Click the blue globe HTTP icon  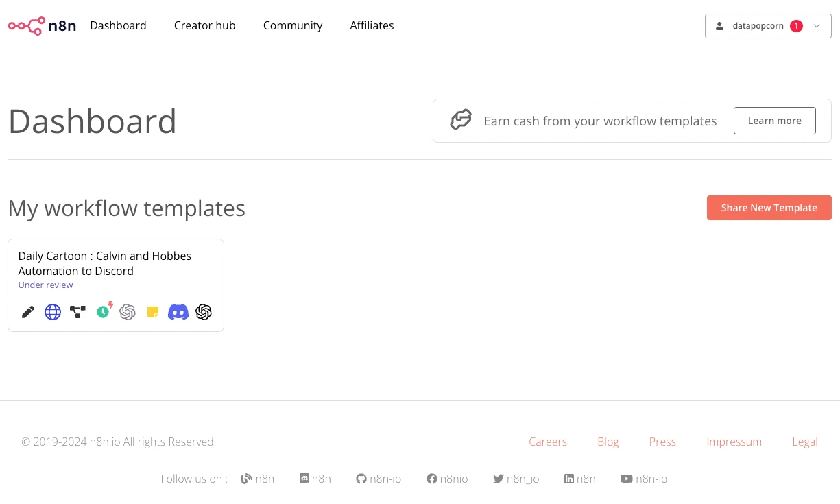coord(53,313)
